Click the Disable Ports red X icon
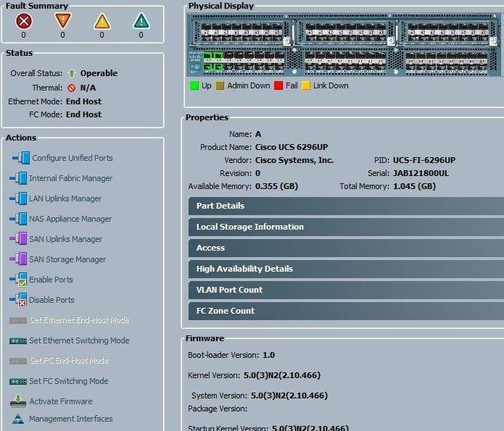504x431 pixels. tap(18, 300)
